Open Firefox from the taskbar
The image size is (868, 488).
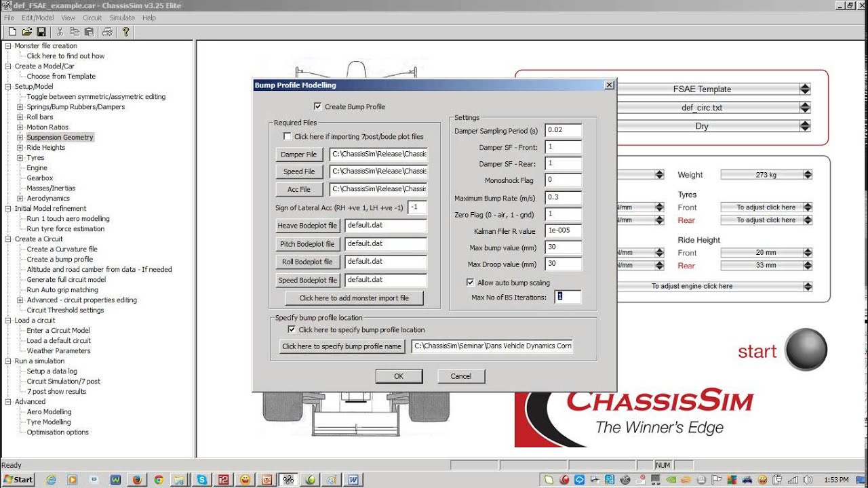[137, 479]
